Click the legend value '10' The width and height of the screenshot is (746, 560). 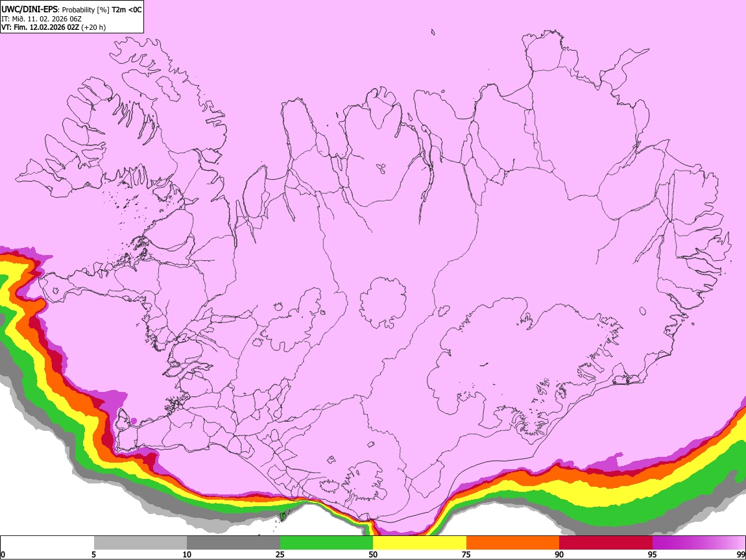(187, 554)
